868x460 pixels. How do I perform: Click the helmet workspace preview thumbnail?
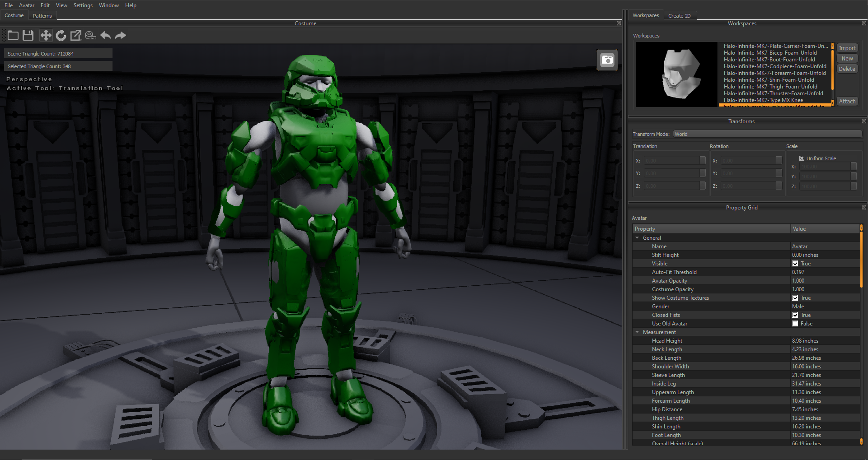(677, 74)
